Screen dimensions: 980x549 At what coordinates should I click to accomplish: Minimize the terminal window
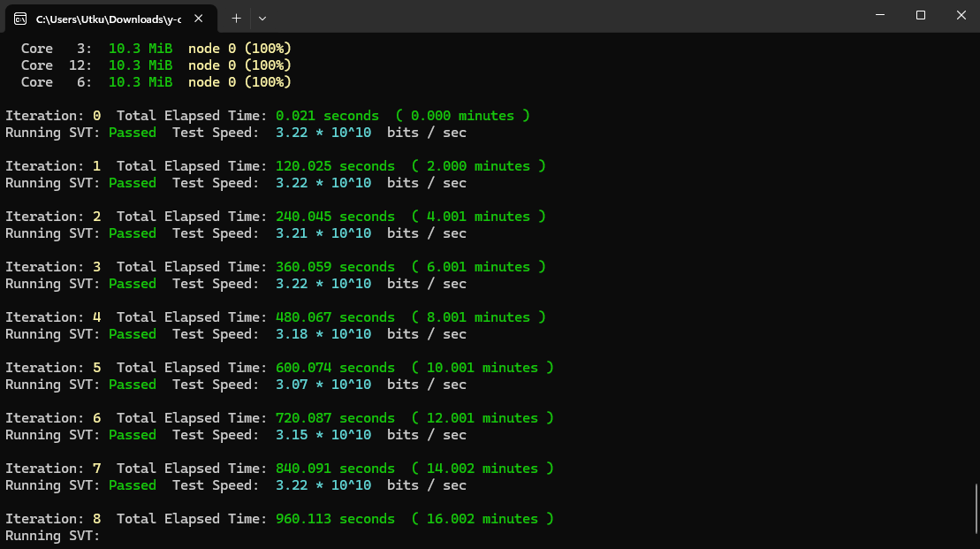[x=880, y=15]
